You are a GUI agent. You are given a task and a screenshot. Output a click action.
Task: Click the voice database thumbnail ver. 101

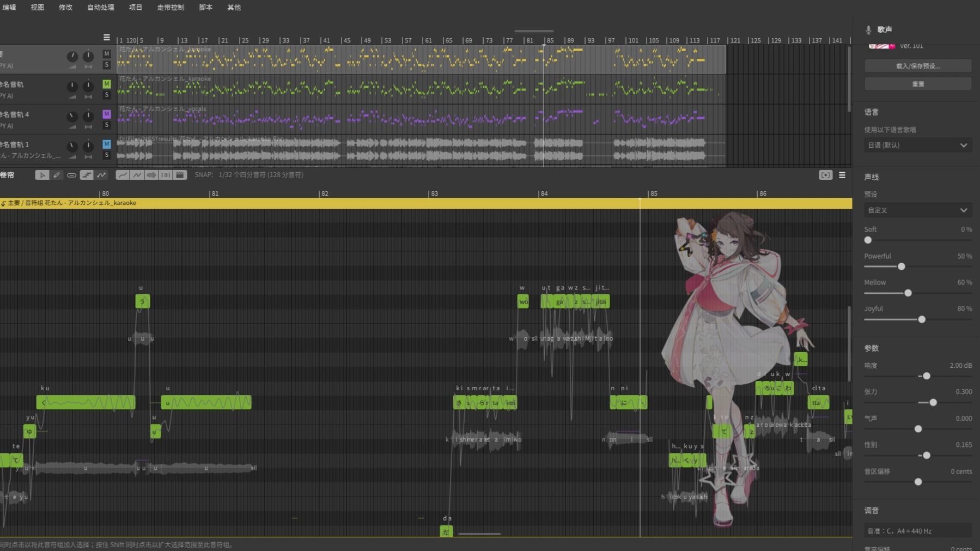(x=881, y=46)
